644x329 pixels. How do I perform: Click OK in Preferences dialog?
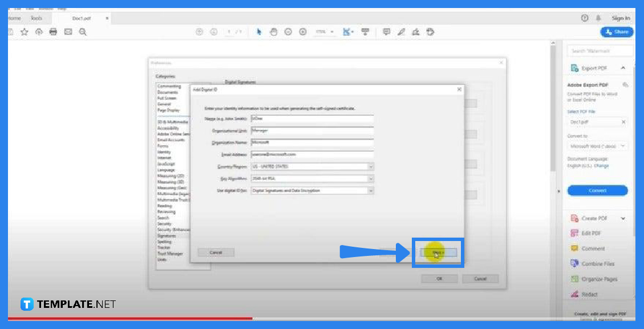(x=439, y=278)
